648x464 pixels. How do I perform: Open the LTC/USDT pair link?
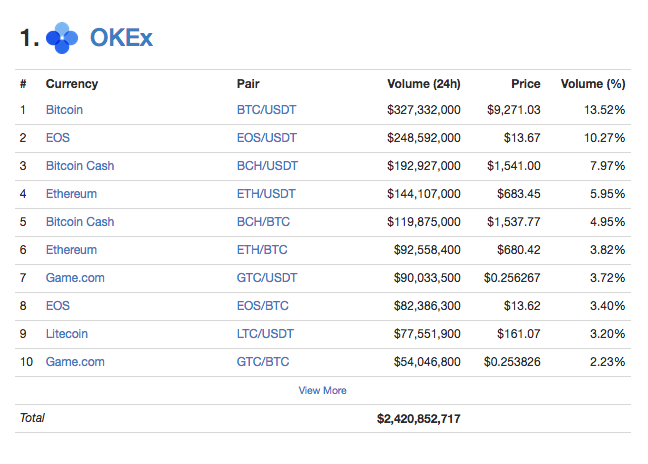tap(265, 334)
